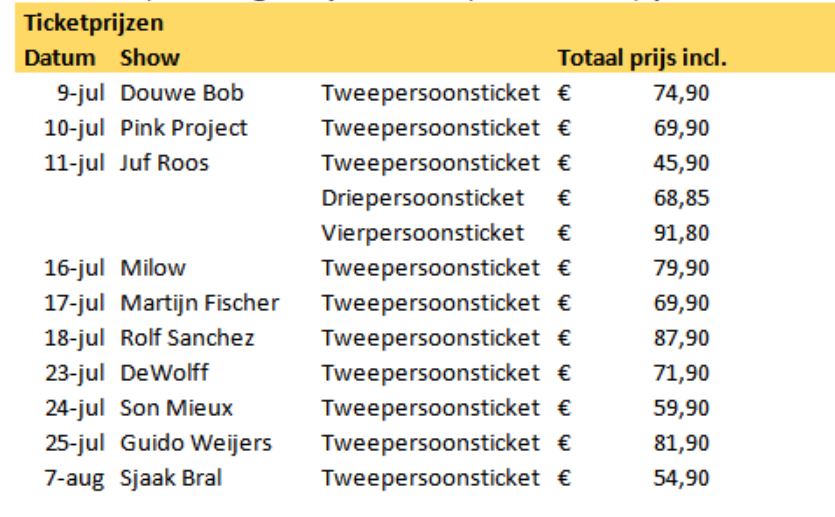Click the Sjaak Bral Tweepersoonsticket cell
835x517 pixels.
coord(430,478)
